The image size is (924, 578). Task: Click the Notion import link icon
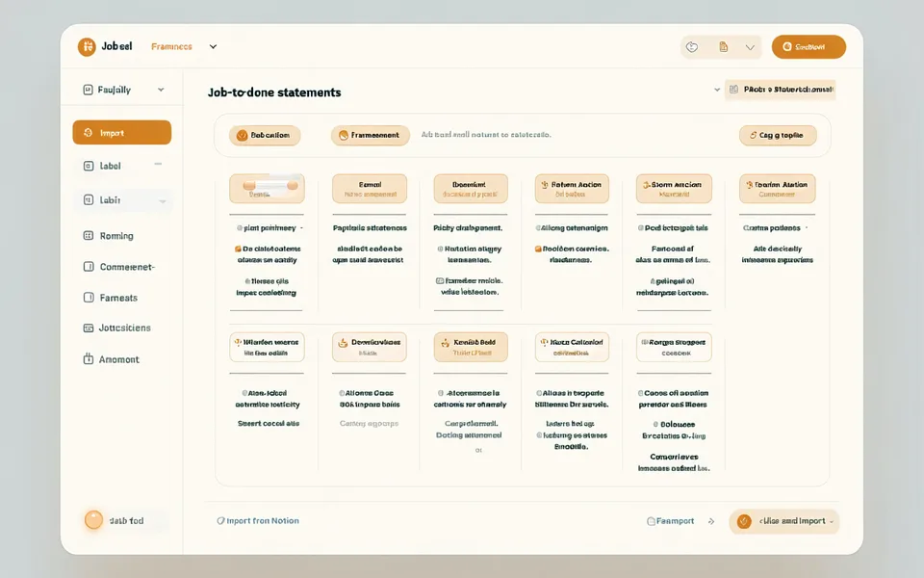pos(221,521)
